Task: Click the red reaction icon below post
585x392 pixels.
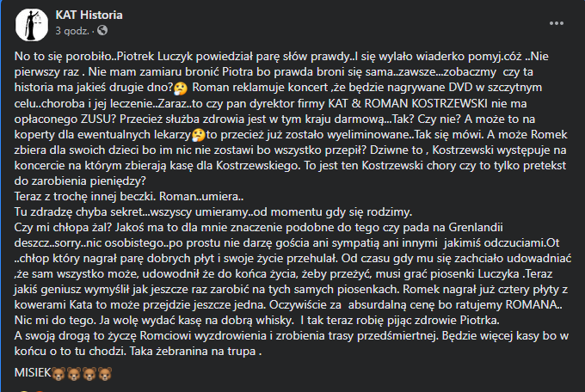Action: [39, 390]
